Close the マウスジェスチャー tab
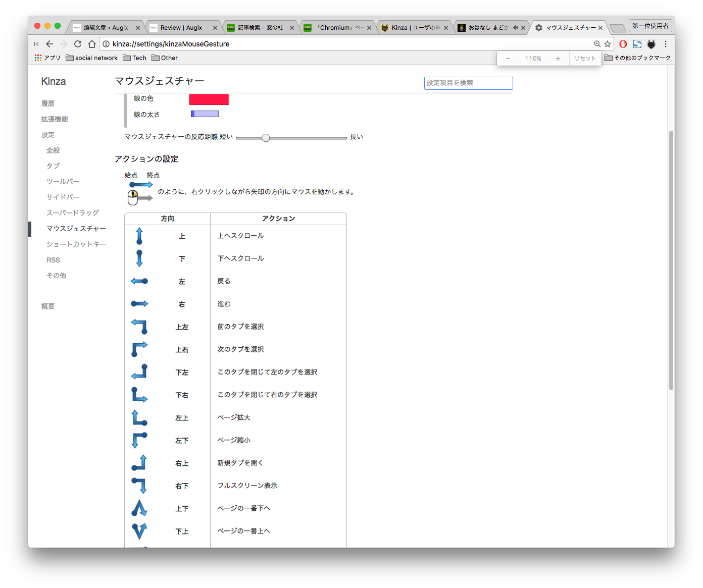Screen dimensions: 703x588 tap(600, 28)
